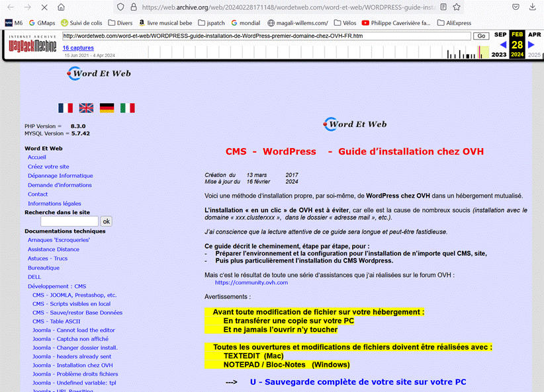Open the Divers bookmarks folder
This screenshot has width=544, height=392.
click(120, 23)
